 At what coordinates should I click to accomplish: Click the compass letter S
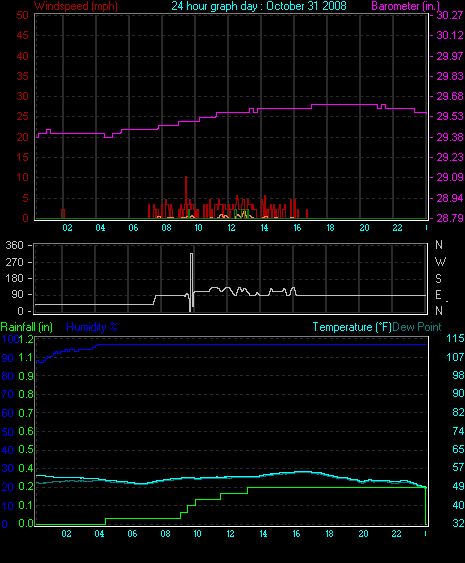tap(438, 279)
